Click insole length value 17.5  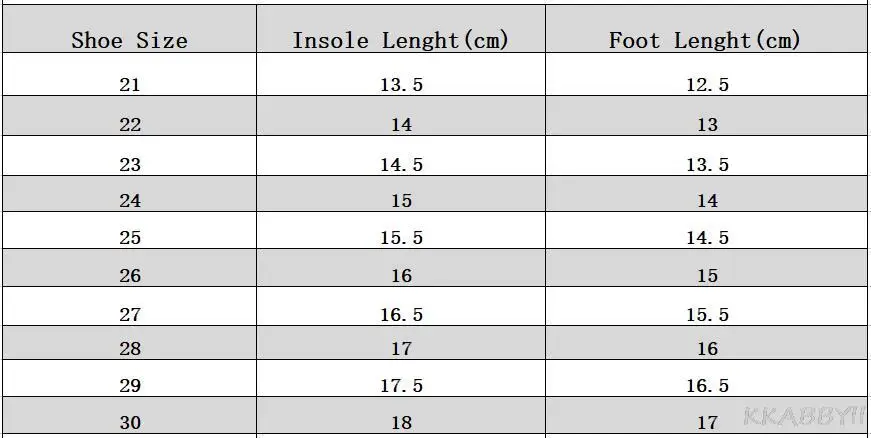coord(401,386)
